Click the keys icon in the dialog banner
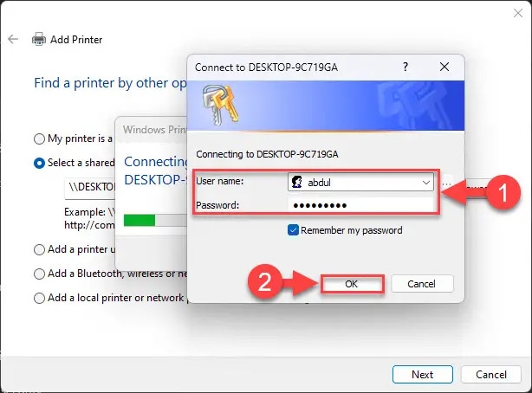The image size is (532, 393). [221, 105]
